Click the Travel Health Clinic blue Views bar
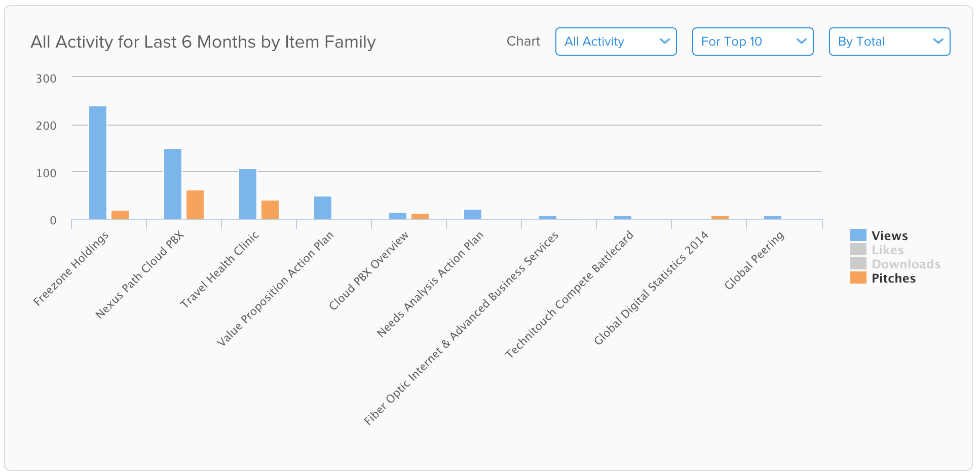This screenshot has height=476, width=980. point(248,194)
